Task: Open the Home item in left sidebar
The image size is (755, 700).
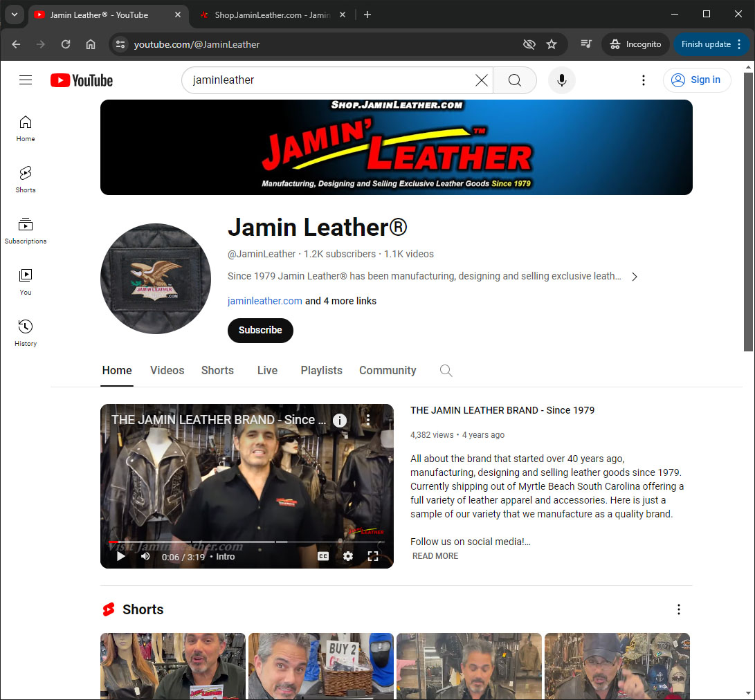Action: (x=26, y=129)
